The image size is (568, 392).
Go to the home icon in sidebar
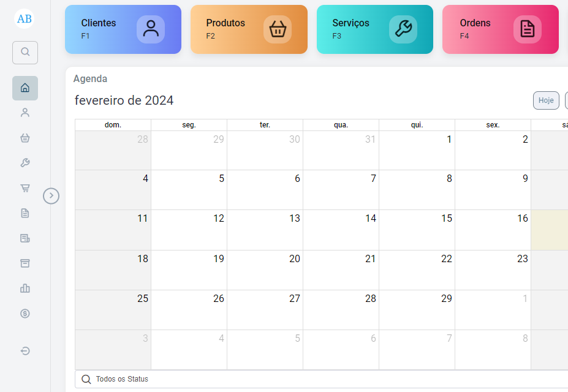tap(25, 88)
